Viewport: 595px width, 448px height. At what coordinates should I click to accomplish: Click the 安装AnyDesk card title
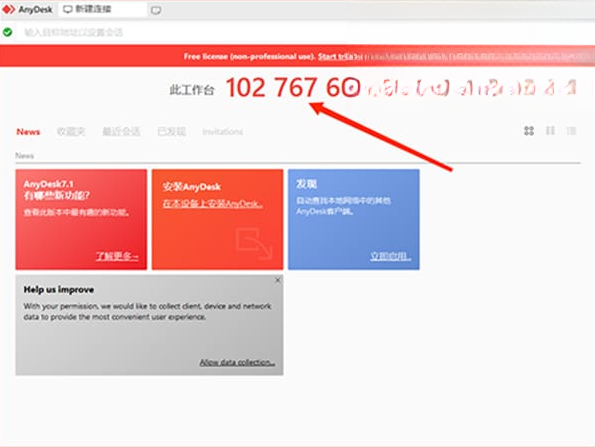pos(192,187)
